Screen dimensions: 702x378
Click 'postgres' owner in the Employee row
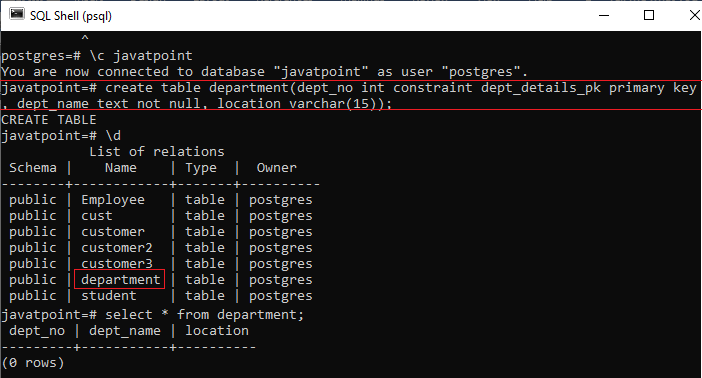point(281,200)
